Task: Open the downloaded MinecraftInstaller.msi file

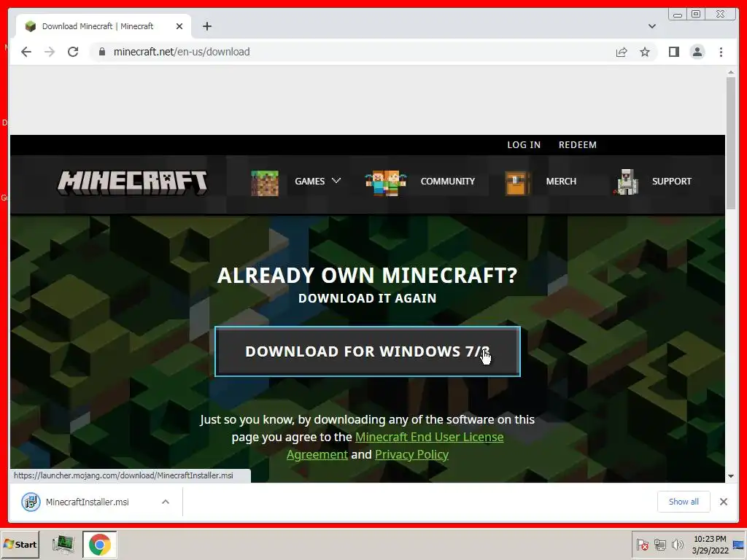Action: click(x=87, y=502)
